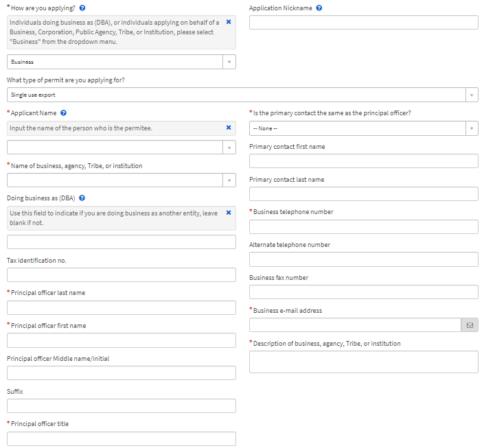Focus the Tax identification no. field
The image size is (484, 448).
(121, 275)
